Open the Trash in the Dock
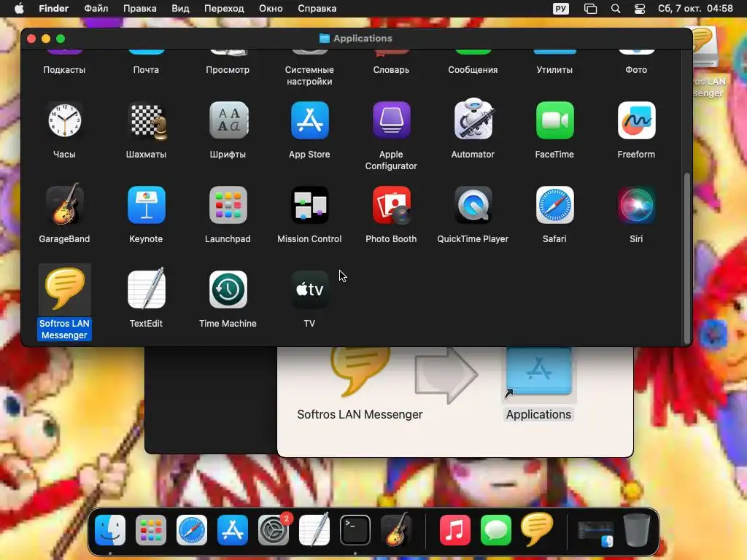The width and height of the screenshot is (747, 560). pyautogui.click(x=637, y=530)
